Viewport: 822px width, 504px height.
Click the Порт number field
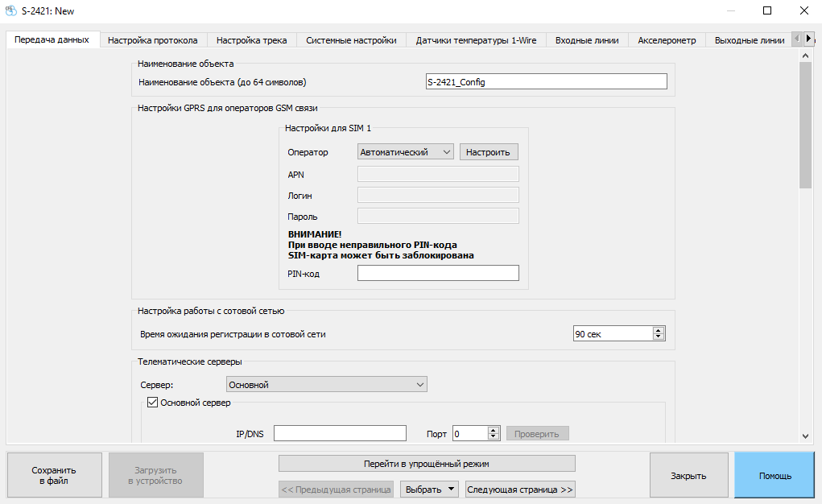(470, 433)
